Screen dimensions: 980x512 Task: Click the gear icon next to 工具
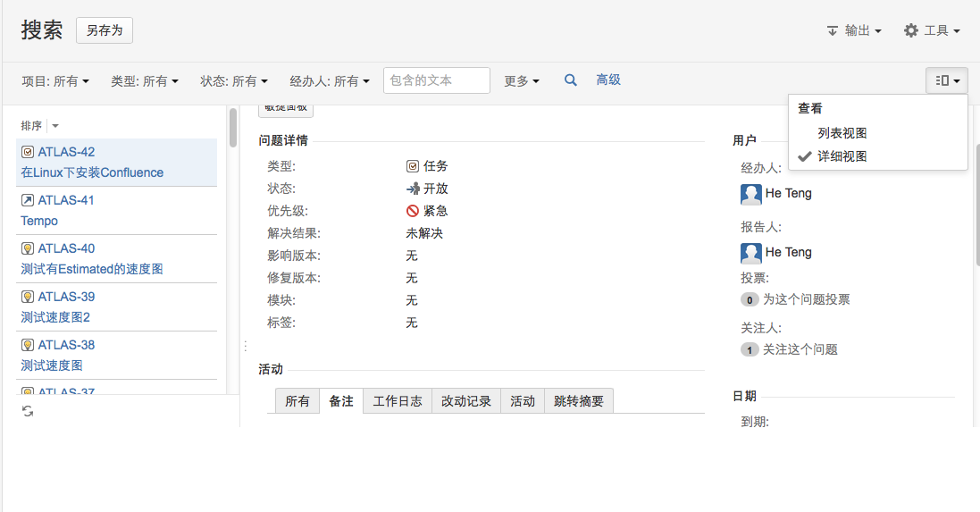(x=911, y=30)
